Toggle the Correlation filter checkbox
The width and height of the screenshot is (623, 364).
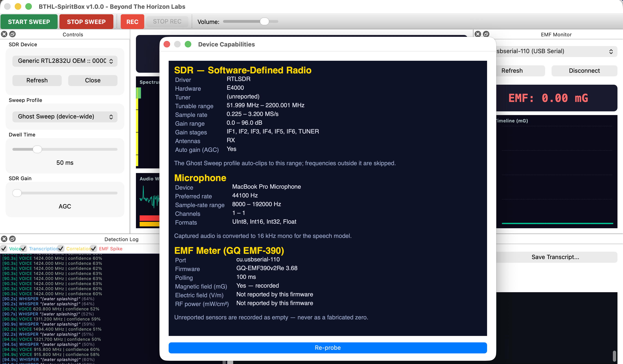61,249
